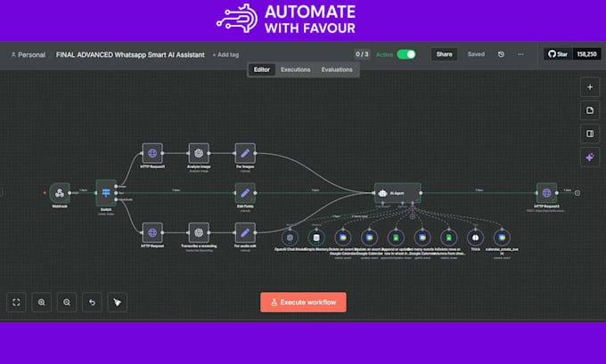Click the 0 / 3 counter
This screenshot has height=364, width=606.
tap(362, 54)
